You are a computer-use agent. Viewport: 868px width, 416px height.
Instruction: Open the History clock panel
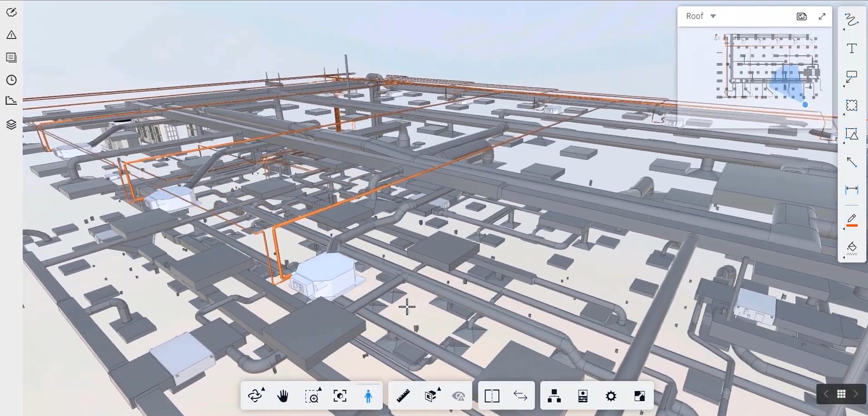(12, 80)
